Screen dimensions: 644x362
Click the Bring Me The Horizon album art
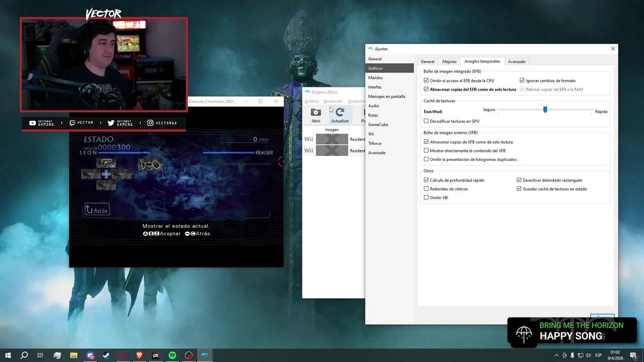point(524,333)
